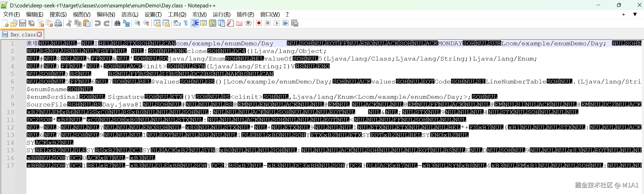Click the Notepad++ app icon in title bar
The image size is (644, 194).
coord(4,5)
